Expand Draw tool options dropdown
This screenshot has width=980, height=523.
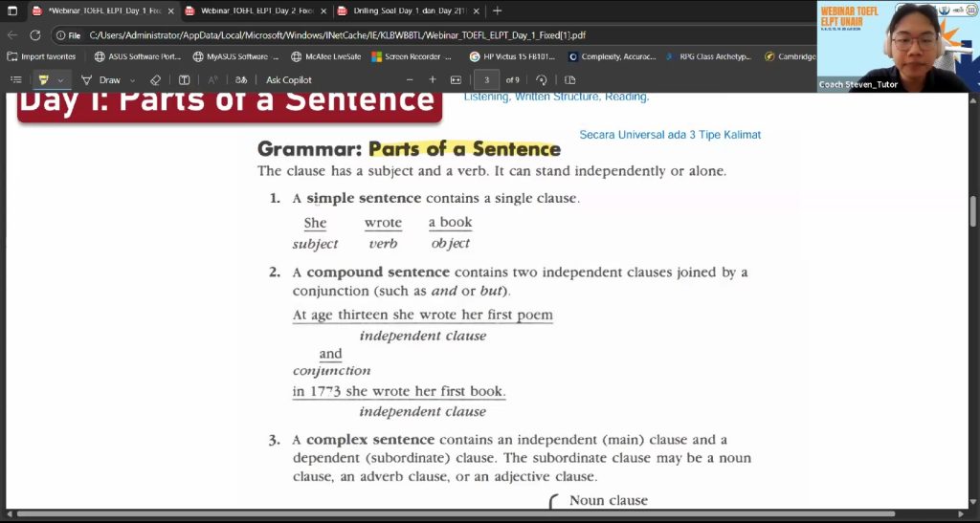(132, 80)
